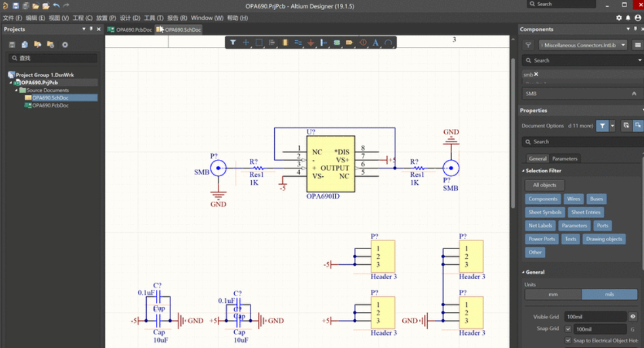
Task: Toggle visible grid eye button
Action: [633, 317]
